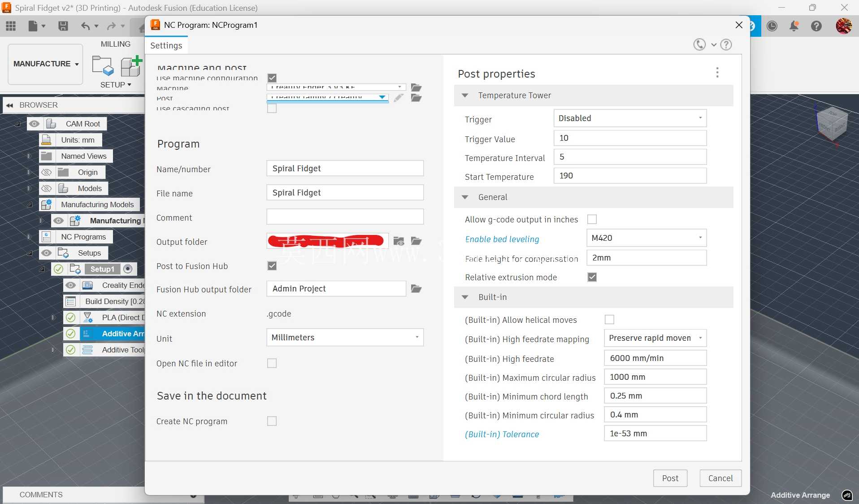The image size is (859, 504).
Task: Open folder picker with gear for output folder
Action: click(399, 241)
